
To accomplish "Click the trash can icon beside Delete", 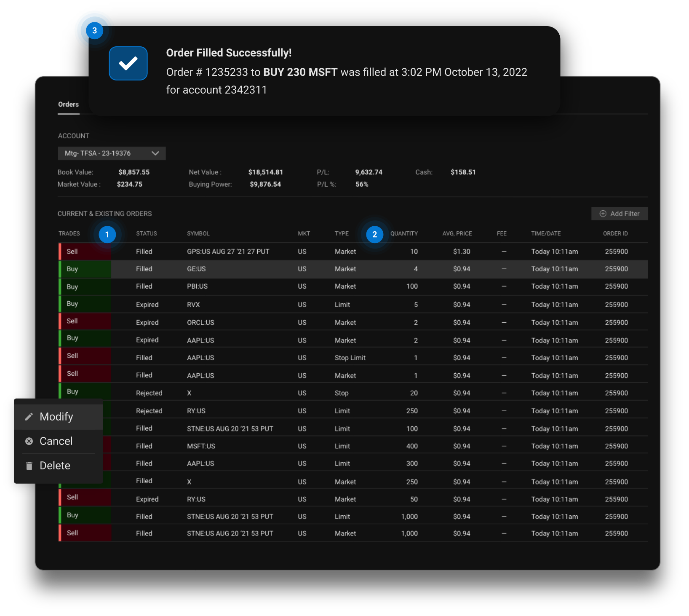I will tap(29, 466).
